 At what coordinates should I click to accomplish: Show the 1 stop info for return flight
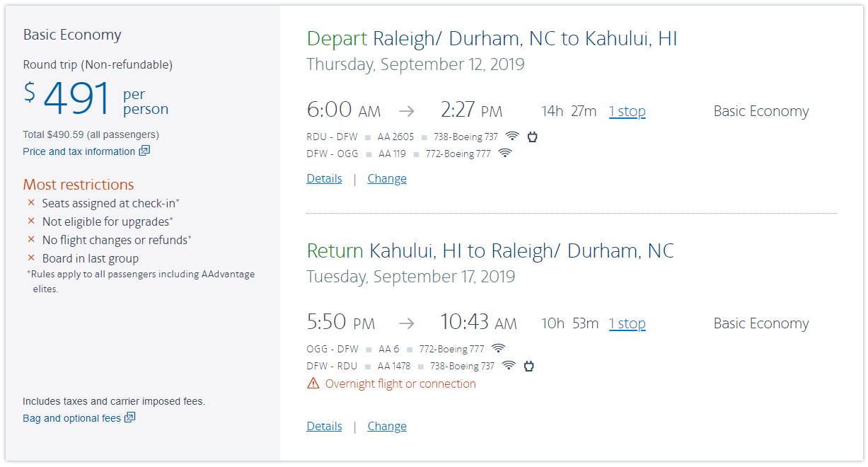coord(627,323)
